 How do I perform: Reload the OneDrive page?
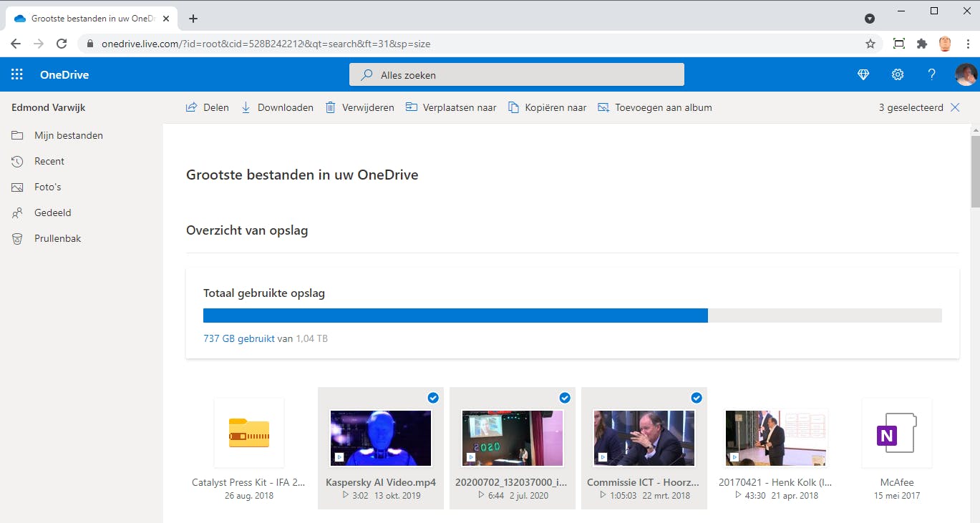tap(62, 44)
